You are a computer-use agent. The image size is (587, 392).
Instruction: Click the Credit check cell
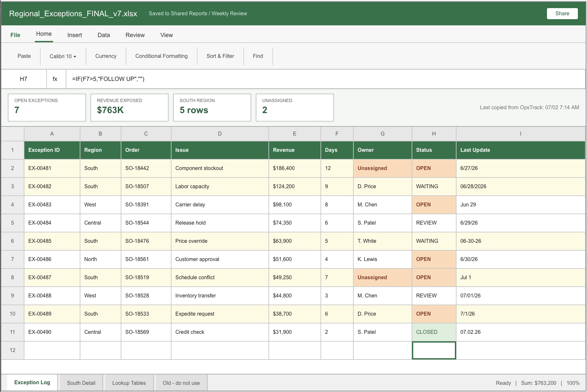coord(220,332)
